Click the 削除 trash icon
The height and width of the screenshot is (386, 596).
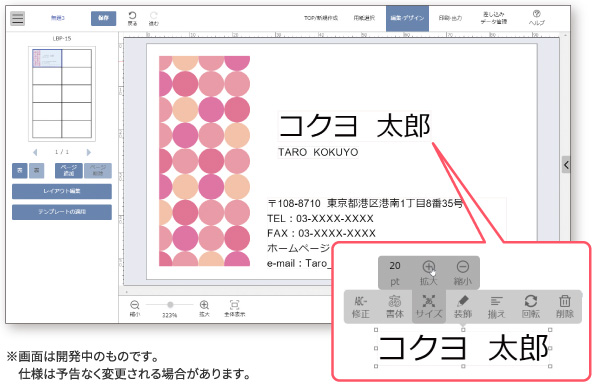(564, 307)
